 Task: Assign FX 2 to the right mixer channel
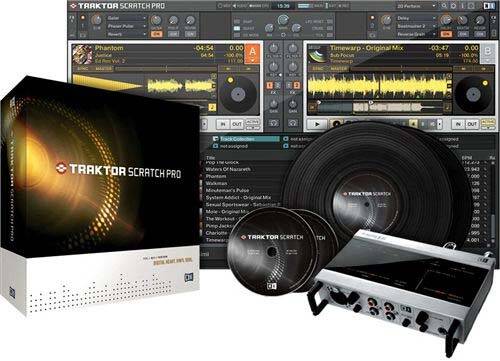click(296, 86)
